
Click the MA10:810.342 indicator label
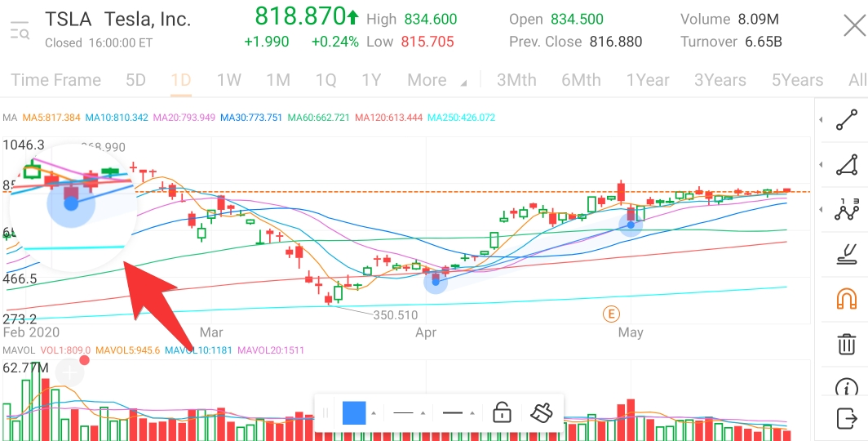coord(117,118)
